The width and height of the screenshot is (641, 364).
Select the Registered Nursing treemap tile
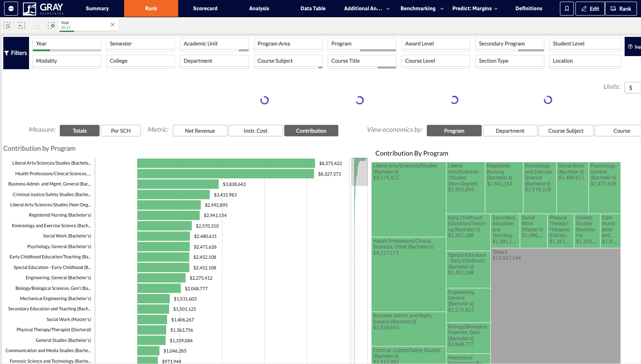click(x=504, y=188)
